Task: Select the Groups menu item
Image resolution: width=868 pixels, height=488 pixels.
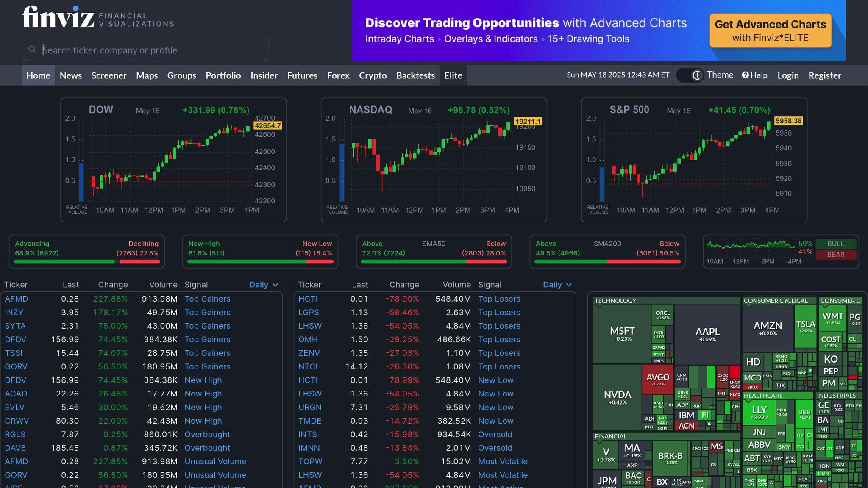Action: click(x=181, y=75)
